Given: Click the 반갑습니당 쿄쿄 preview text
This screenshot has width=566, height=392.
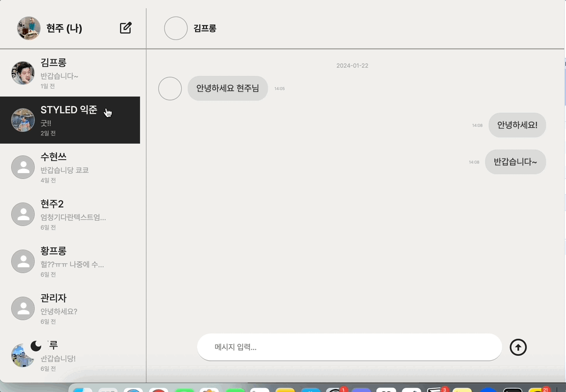Looking at the screenshot, I should [x=65, y=170].
